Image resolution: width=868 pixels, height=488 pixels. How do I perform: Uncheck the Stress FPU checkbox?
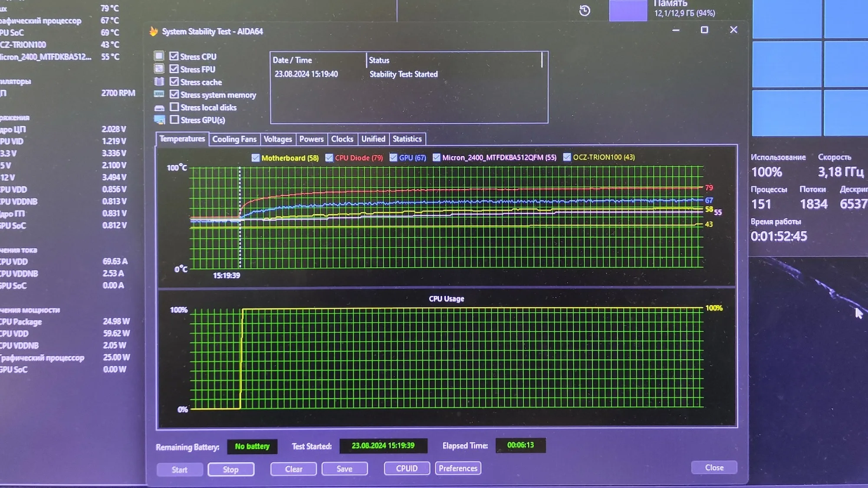click(x=174, y=69)
